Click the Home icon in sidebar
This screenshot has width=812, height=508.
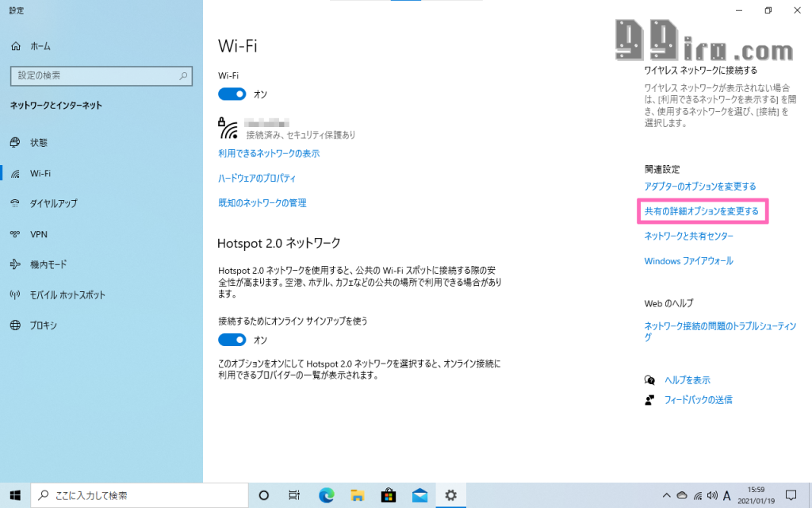tap(16, 47)
